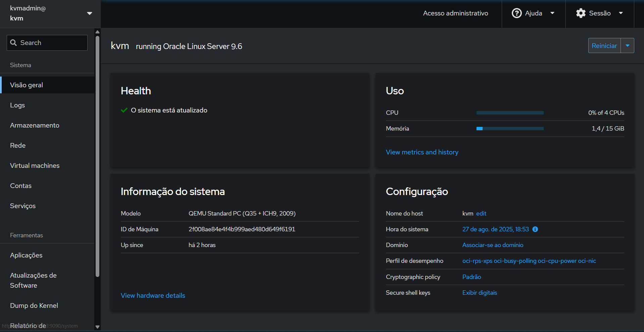The image size is (644, 332).
Task: Open Armazenamento section
Action: (x=48, y=125)
